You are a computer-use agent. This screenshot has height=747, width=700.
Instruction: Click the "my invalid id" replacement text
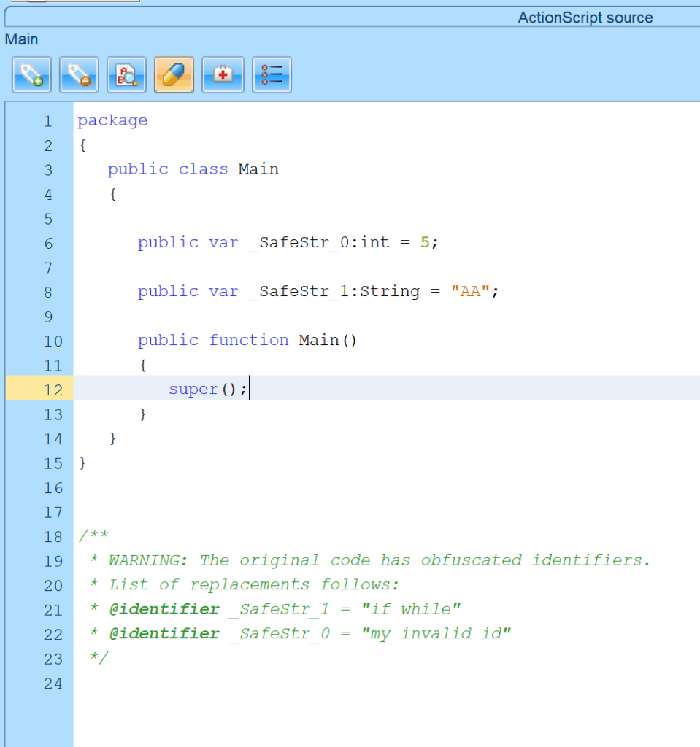pos(436,633)
